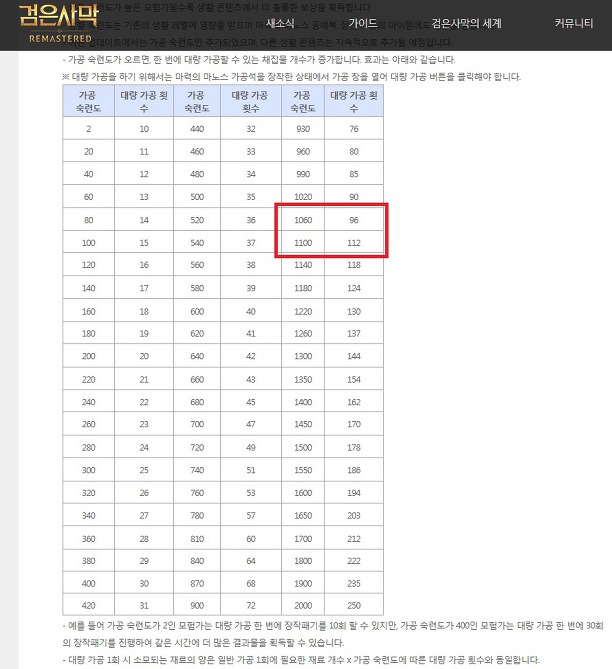Click the 검은사막 Remastered logo
The width and height of the screenshot is (612, 669).
(59, 23)
